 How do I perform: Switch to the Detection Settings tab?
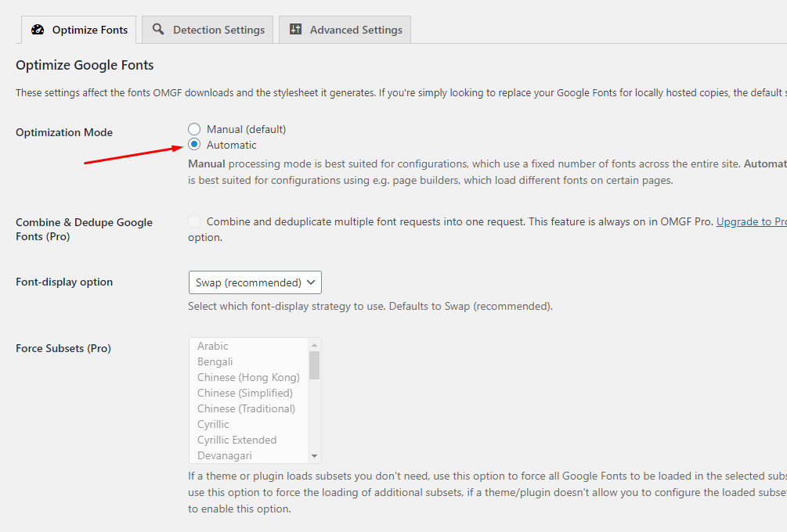[x=208, y=30]
